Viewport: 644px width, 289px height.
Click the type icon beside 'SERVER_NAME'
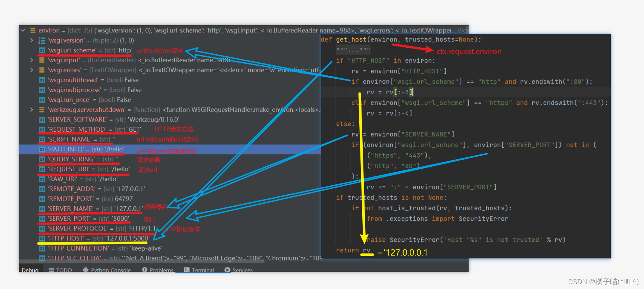pyautogui.click(x=42, y=209)
